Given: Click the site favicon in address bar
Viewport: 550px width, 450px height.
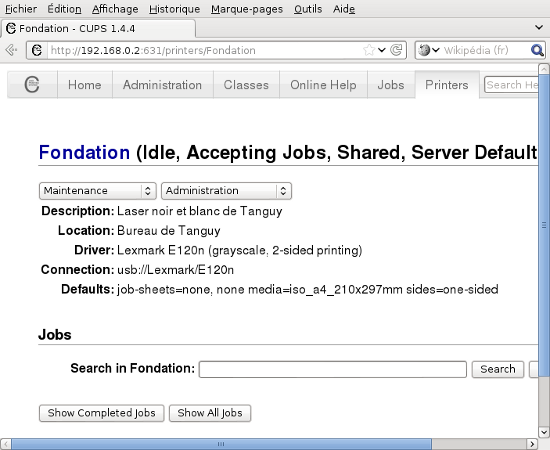Looking at the screenshot, I should click(37, 50).
